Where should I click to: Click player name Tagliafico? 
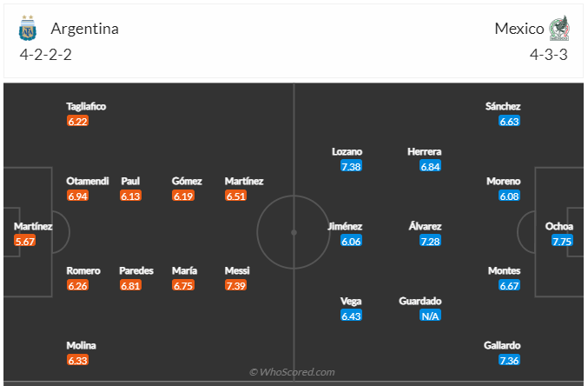[86, 106]
